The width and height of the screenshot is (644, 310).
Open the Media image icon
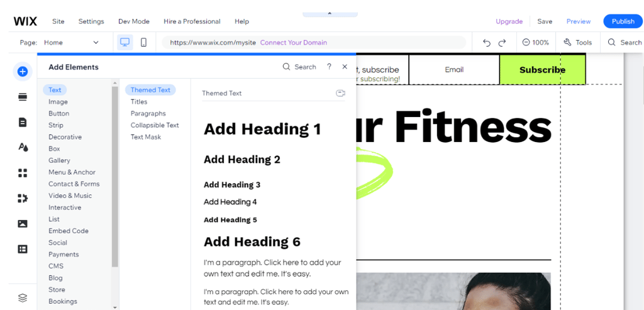click(23, 224)
